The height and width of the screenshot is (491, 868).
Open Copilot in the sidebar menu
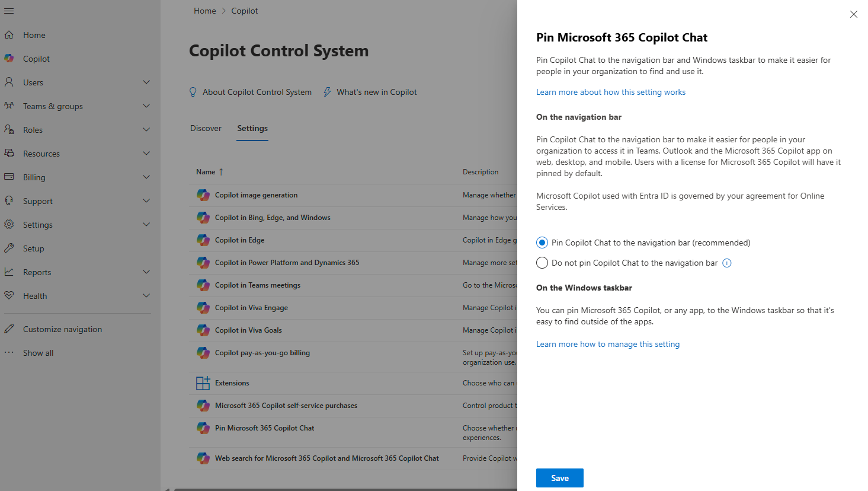pos(36,59)
